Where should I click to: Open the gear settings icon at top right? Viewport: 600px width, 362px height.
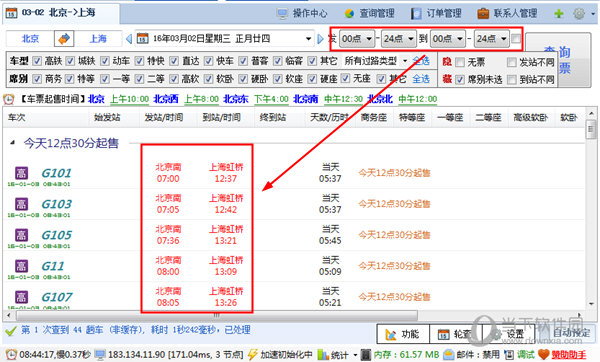click(x=579, y=14)
